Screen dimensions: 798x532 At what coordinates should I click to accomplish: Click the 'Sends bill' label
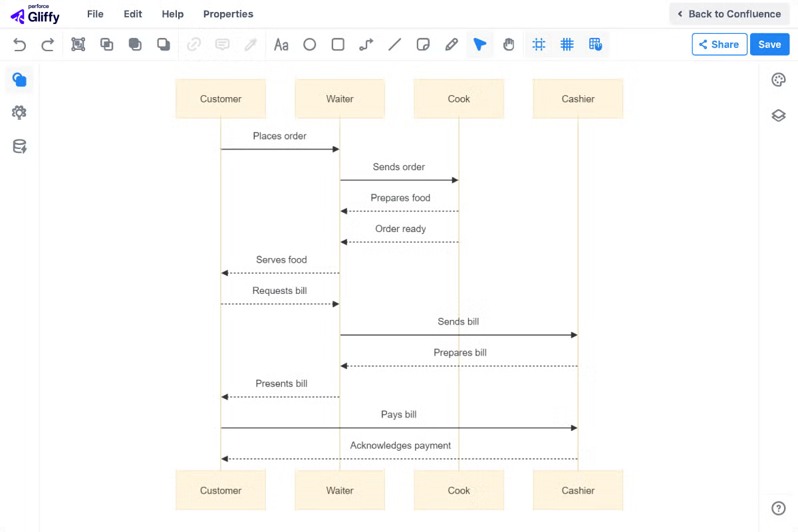tap(458, 322)
